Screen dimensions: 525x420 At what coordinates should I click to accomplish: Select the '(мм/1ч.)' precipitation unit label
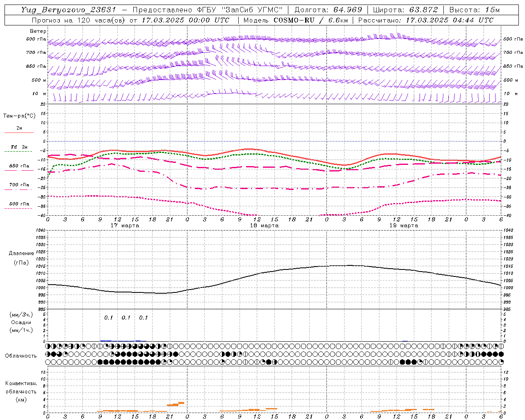click(x=21, y=330)
